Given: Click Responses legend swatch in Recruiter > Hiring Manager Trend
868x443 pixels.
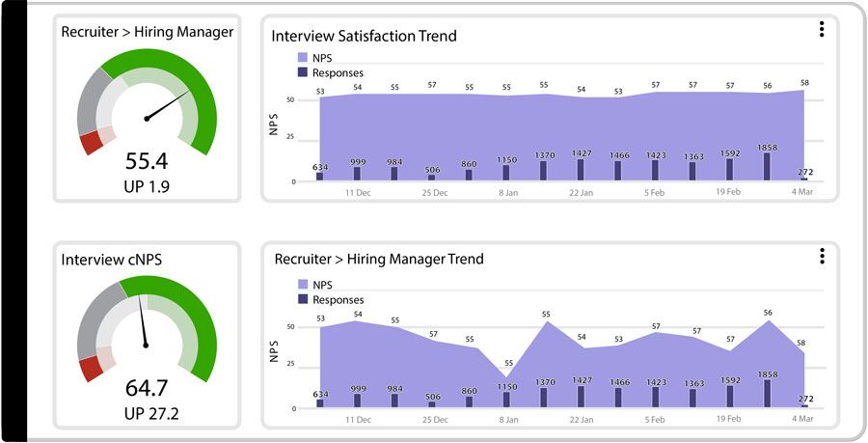Looking at the screenshot, I should click(303, 300).
